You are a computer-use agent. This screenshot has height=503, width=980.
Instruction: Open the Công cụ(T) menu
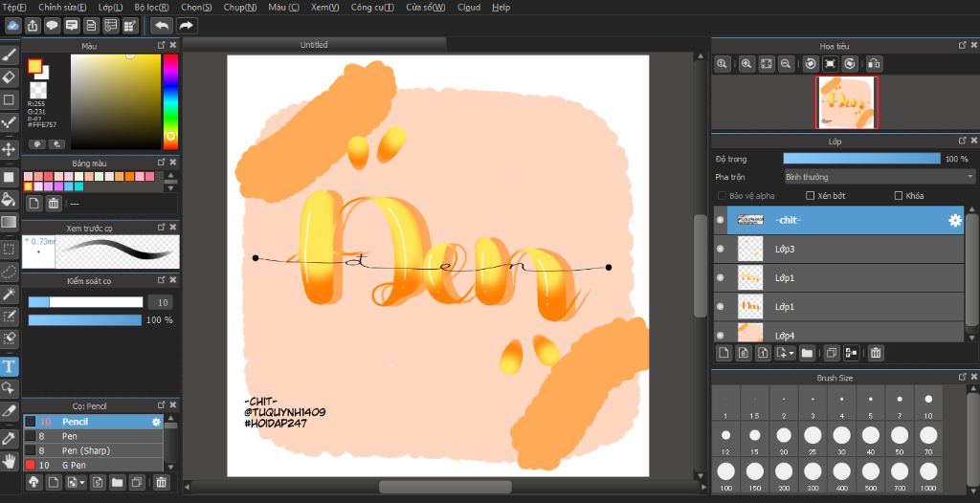pos(372,8)
